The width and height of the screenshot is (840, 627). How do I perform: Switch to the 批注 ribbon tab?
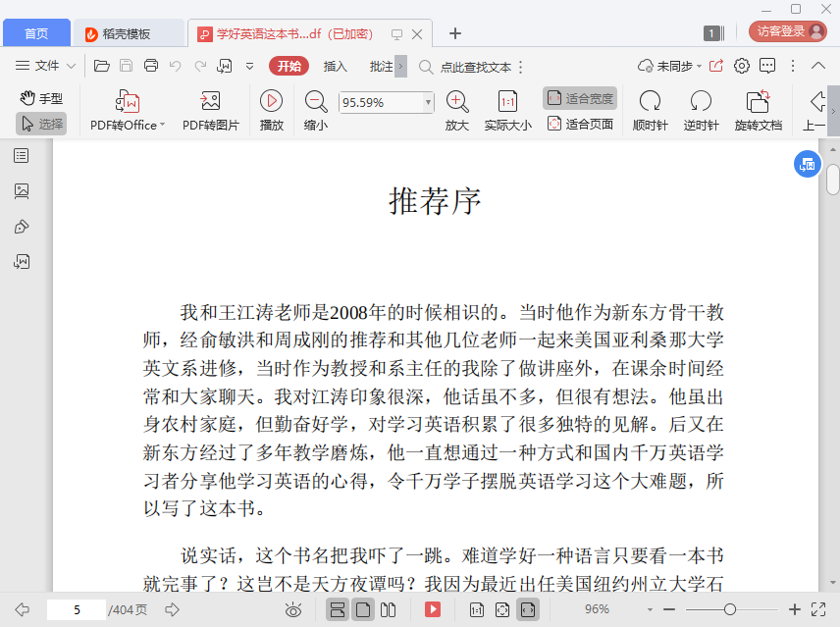[x=381, y=66]
